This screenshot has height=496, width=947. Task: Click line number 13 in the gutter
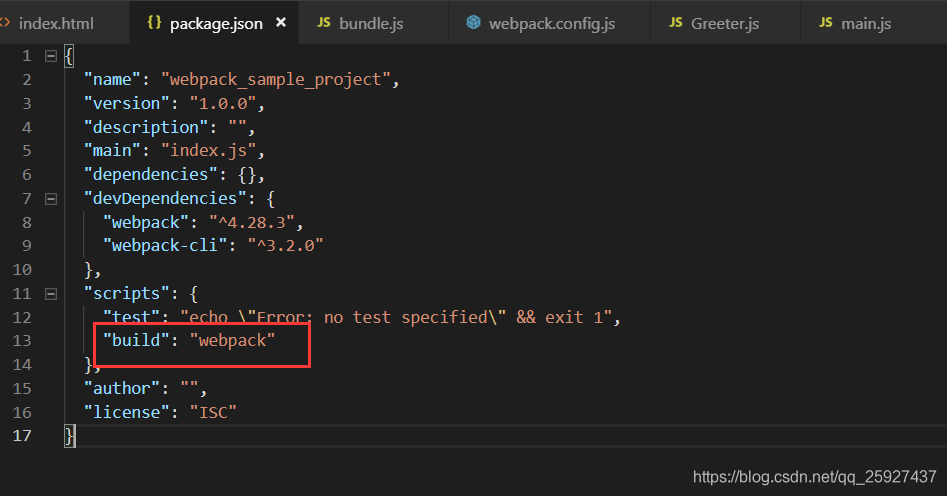[22, 341]
